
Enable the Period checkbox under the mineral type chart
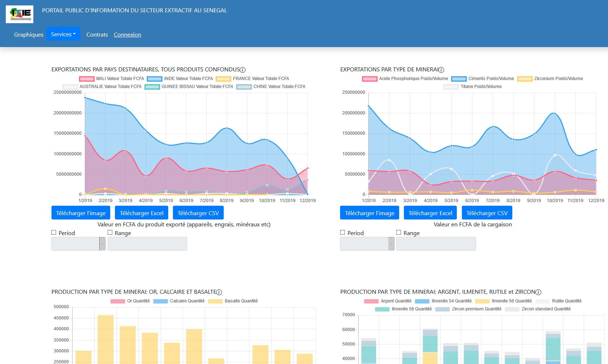coord(343,233)
